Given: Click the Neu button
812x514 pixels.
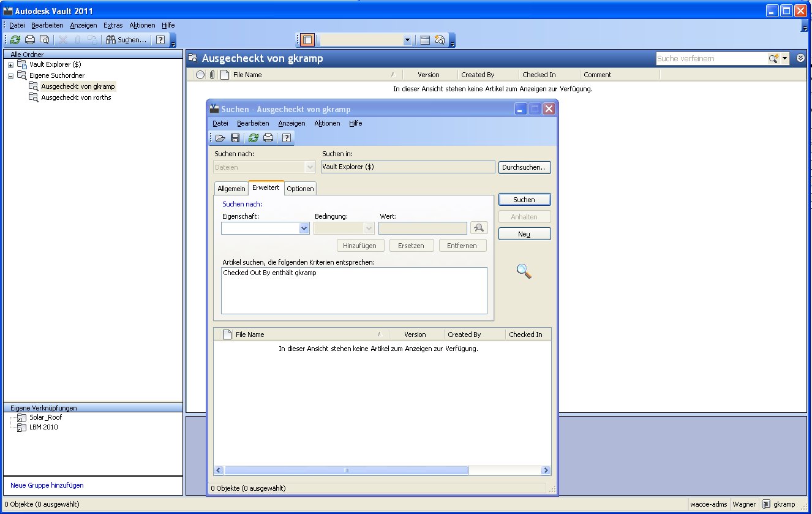Looking at the screenshot, I should point(524,234).
